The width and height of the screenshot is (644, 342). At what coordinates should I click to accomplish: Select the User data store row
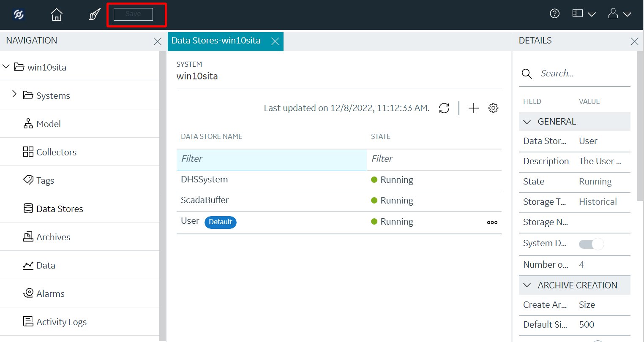[339, 222]
